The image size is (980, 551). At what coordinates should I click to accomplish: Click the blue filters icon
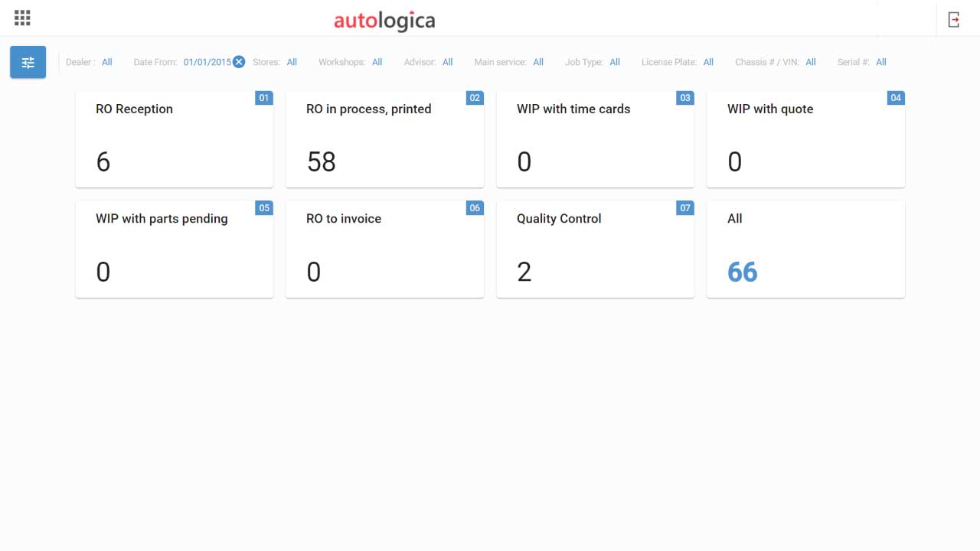coord(28,62)
